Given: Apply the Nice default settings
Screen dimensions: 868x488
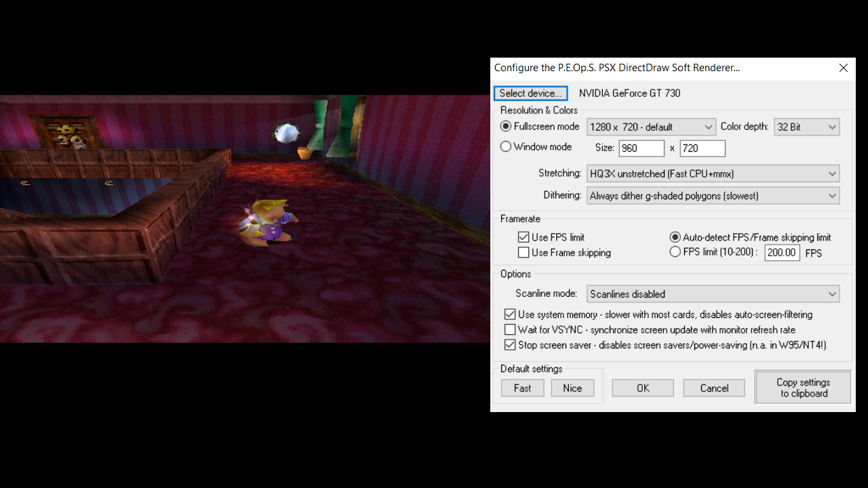Looking at the screenshot, I should click(x=572, y=388).
